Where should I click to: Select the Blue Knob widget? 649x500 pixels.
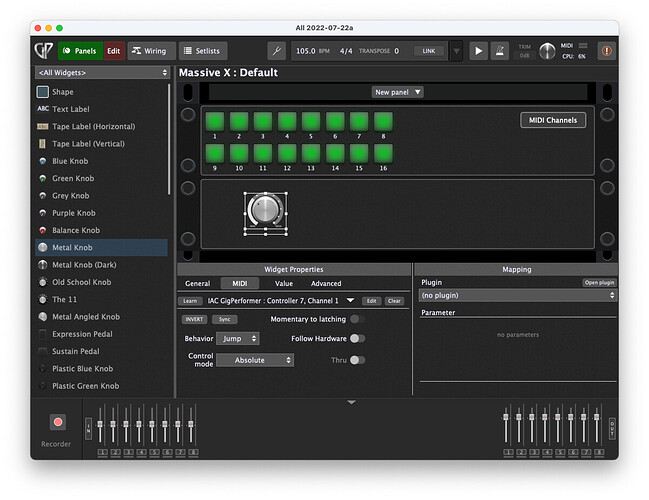click(102, 161)
